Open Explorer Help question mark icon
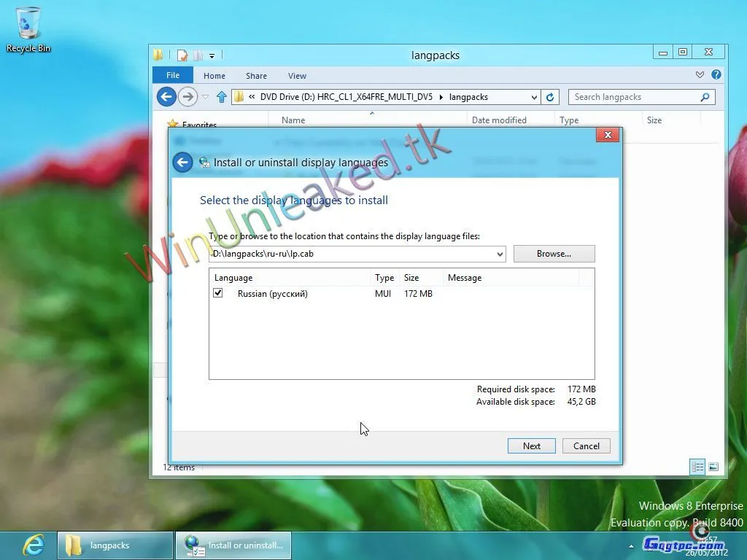747x560 pixels. (716, 75)
